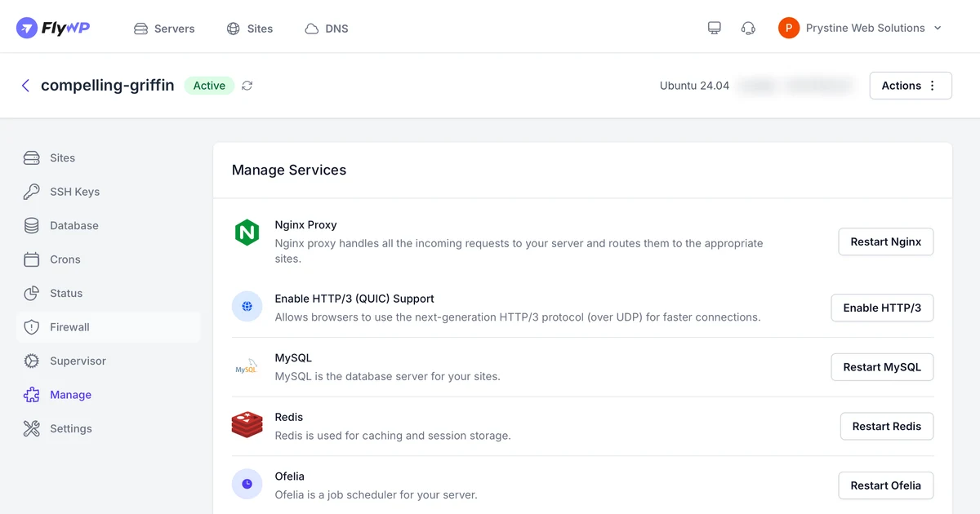The height and width of the screenshot is (514, 980).
Task: Click the Servers stack icon in header
Action: pyautogui.click(x=140, y=29)
